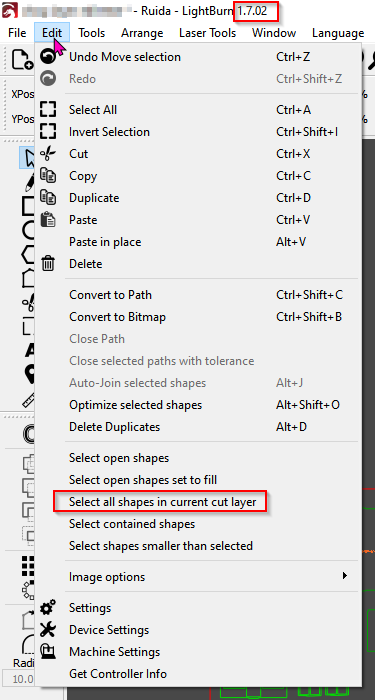Click the Radius value input field
Viewport: 375px width, 700px height.
18,679
